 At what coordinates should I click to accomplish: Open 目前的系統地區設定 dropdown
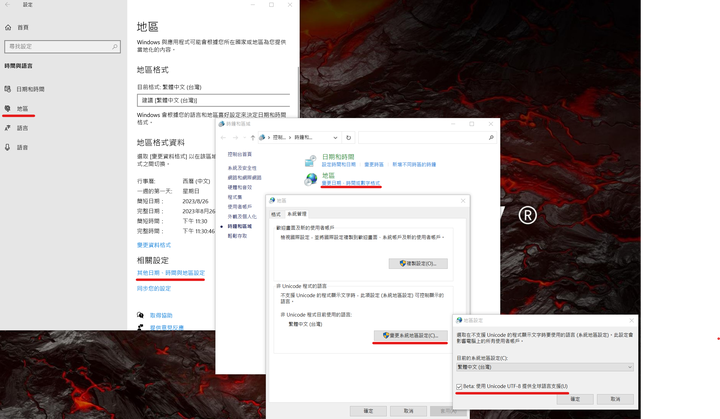point(545,367)
